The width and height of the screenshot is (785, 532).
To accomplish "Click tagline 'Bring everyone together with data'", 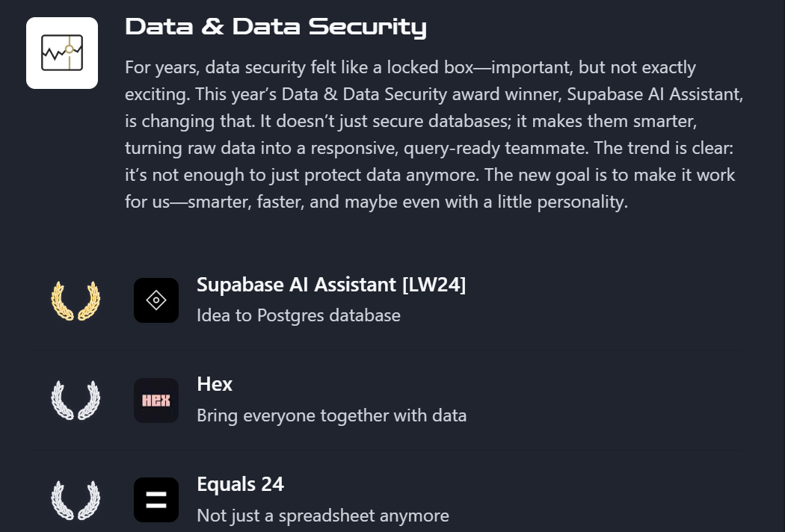I will click(331, 415).
